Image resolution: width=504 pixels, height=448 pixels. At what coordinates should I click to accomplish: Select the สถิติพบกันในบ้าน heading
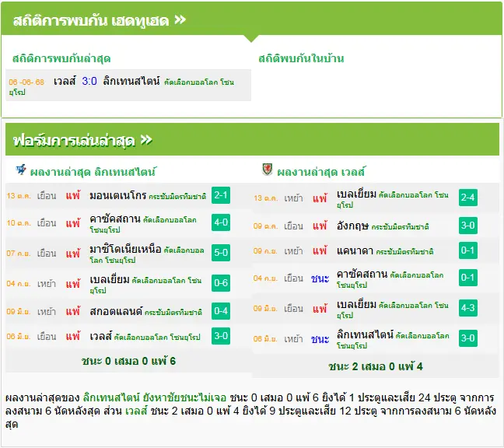pos(301,58)
